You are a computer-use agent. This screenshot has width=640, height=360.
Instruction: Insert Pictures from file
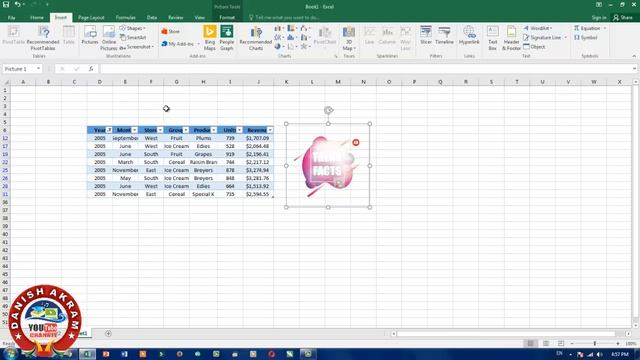[x=90, y=36]
